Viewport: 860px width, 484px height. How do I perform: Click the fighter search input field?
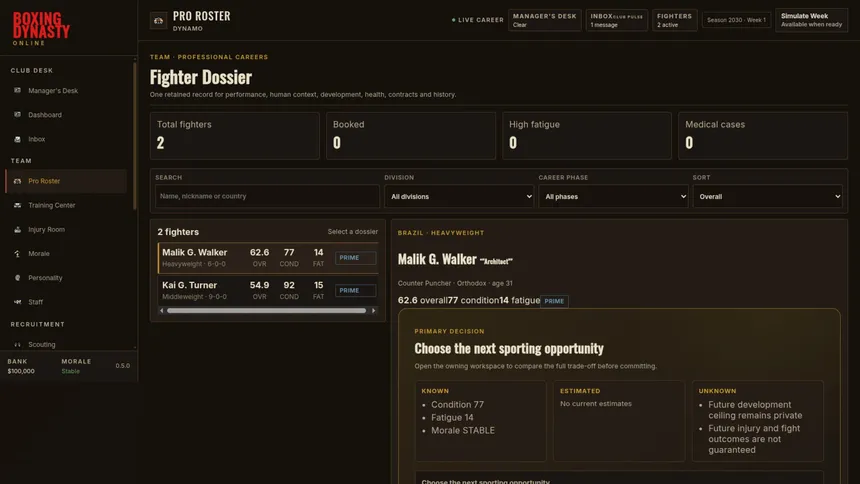pyautogui.click(x=267, y=196)
